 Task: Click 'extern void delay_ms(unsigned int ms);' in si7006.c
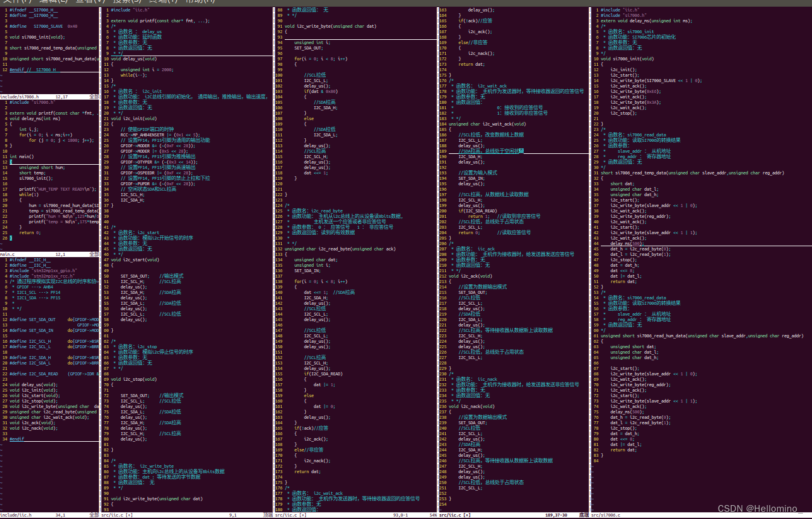(647, 21)
